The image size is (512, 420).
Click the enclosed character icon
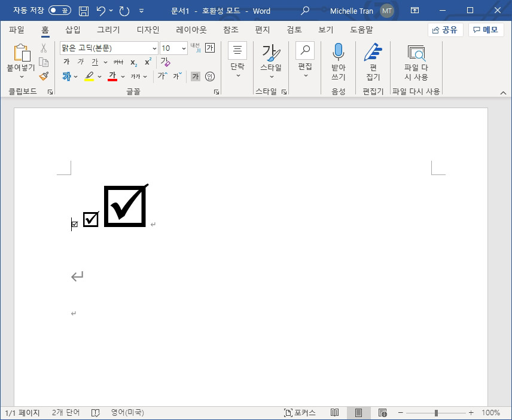pos(209,76)
